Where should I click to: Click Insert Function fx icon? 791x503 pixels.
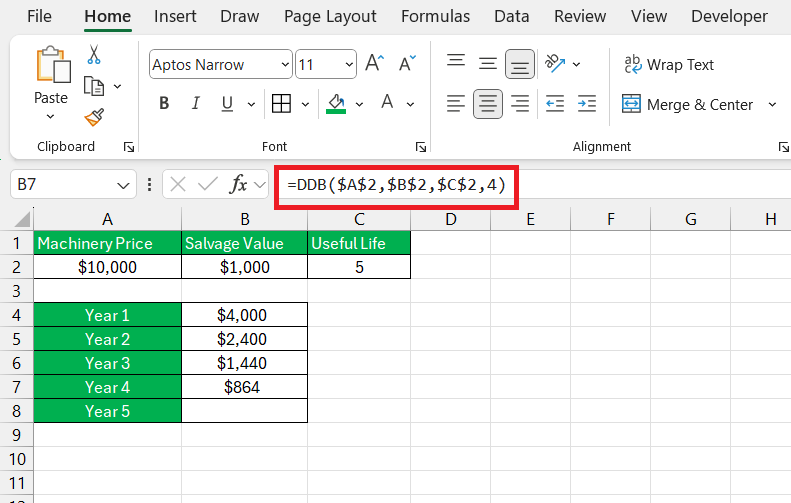pyautogui.click(x=238, y=185)
